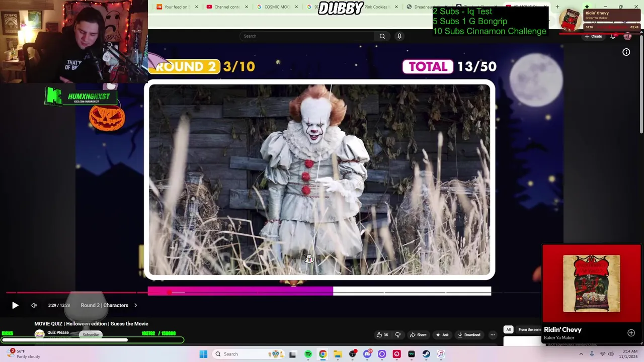
Task: Click the video title MOVIE QUIZ Halloween edition
Action: [x=91, y=324]
